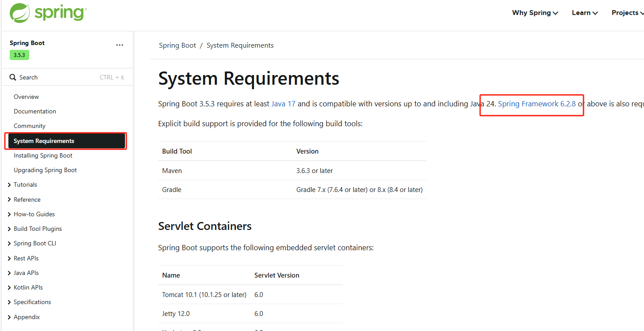Viewport: 644px width, 331px height.
Task: Focus the Search field in the sidebar
Action: tap(67, 77)
